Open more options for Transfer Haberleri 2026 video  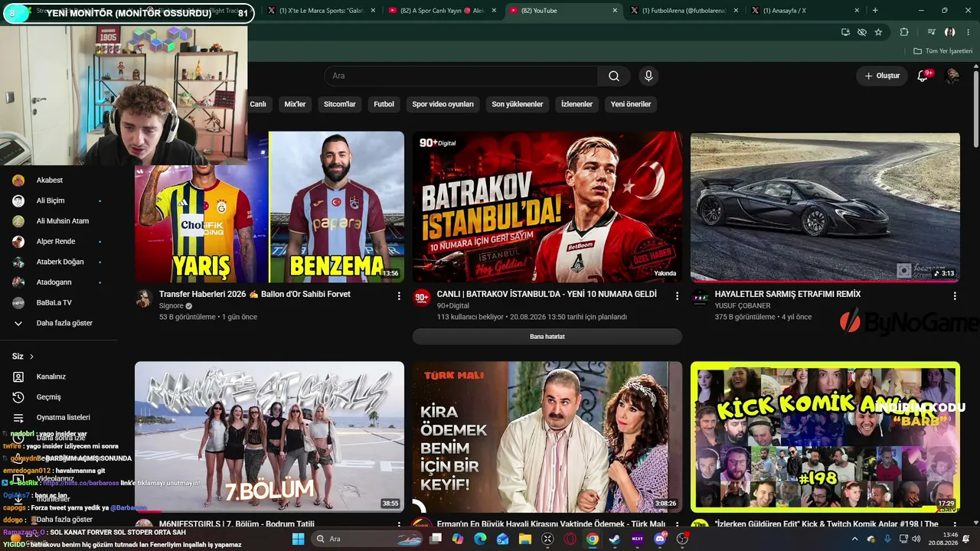click(x=399, y=295)
